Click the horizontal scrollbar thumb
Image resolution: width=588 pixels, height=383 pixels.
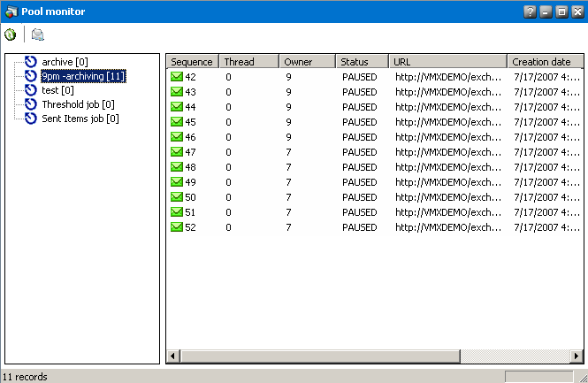click(320, 356)
